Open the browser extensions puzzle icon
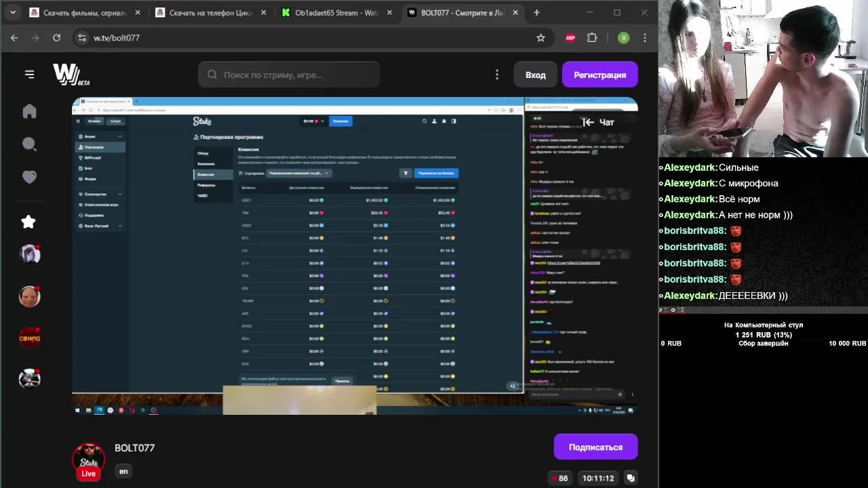The height and width of the screenshot is (488, 868). point(592,38)
